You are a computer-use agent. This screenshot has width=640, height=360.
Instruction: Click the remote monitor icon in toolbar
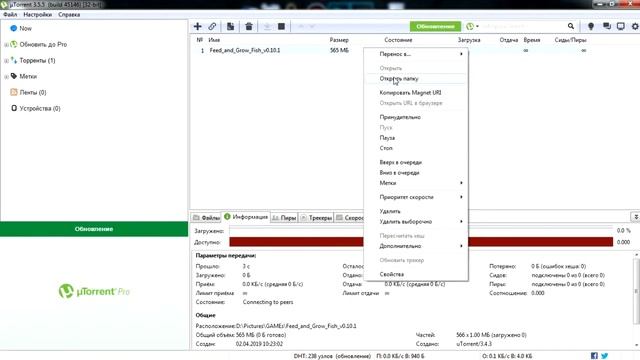620,26
